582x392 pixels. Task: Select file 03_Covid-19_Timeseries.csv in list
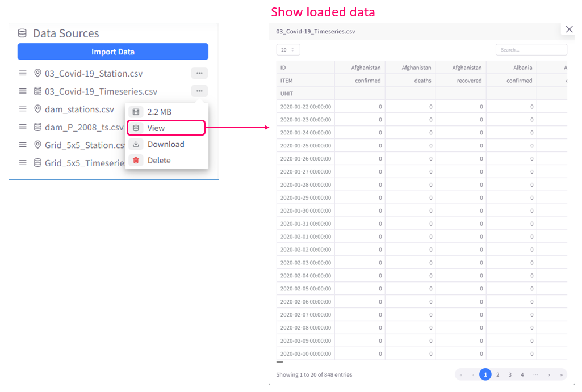click(x=101, y=91)
